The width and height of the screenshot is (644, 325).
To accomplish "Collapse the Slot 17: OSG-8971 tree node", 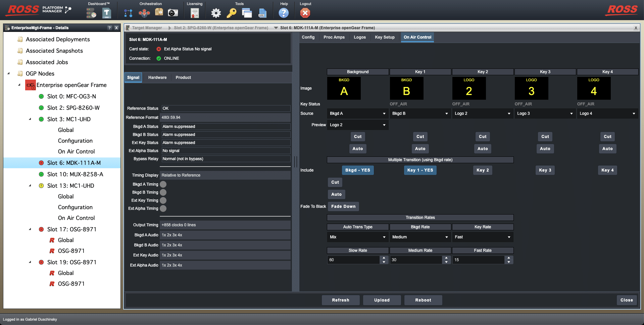I will click(30, 229).
